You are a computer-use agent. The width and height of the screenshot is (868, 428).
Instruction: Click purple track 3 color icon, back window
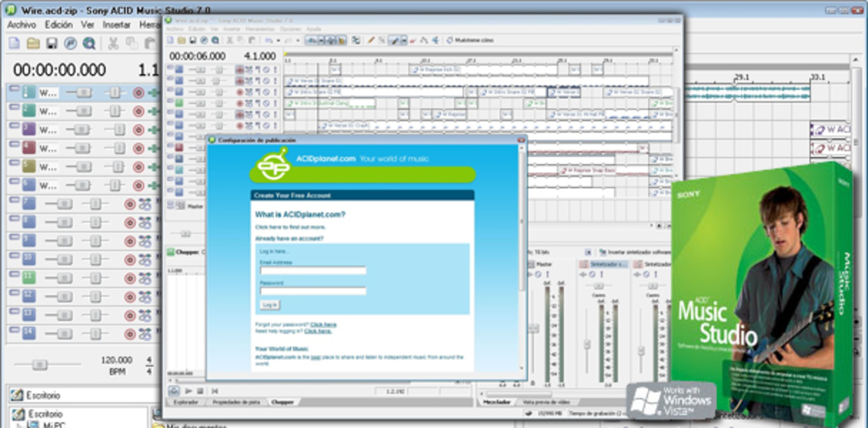click(x=29, y=129)
